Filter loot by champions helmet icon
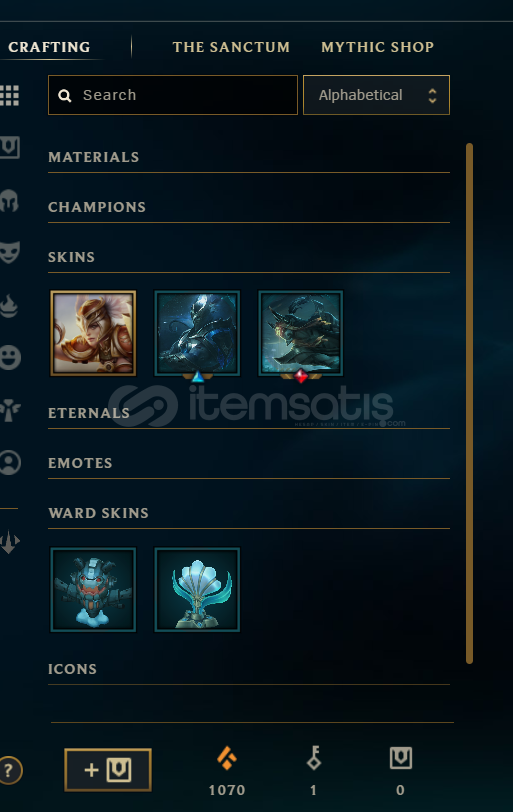Image resolution: width=513 pixels, height=812 pixels. (9, 201)
